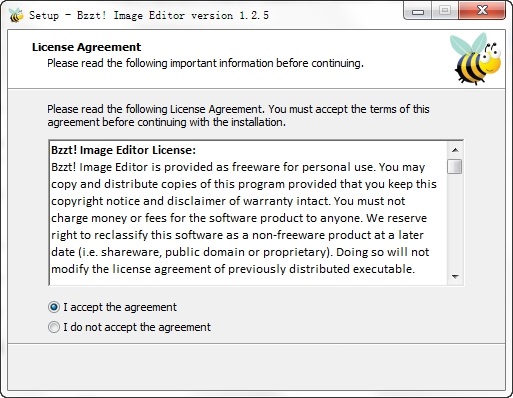Click the license line starting "charge money or fees"
Viewport: 513px width, 398px height.
tap(239, 218)
